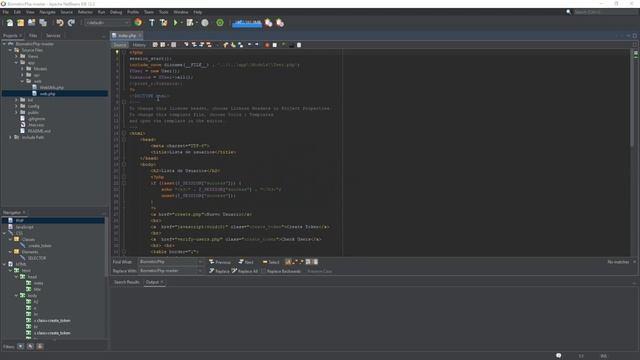640x360 pixels.
Task: Select the title node in Navigator tree
Action: (37, 289)
